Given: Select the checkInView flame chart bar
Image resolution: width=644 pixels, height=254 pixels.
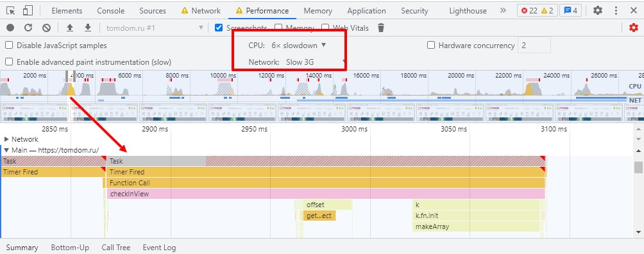Looking at the screenshot, I should [326, 194].
